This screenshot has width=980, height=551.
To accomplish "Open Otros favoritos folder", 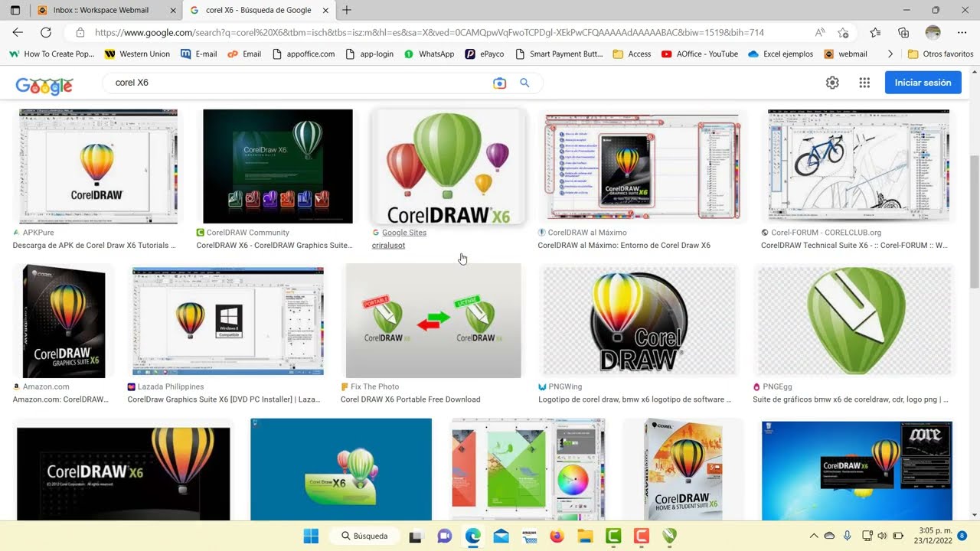I will 940,54.
